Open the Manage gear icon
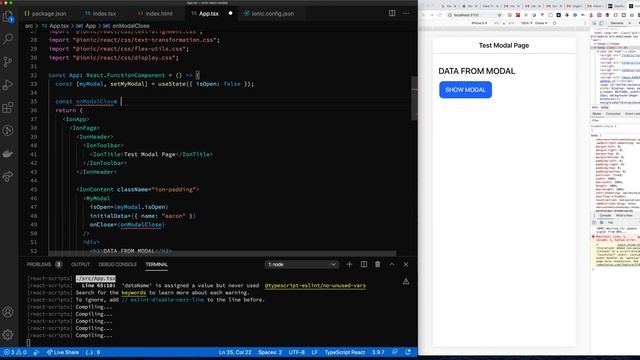Image resolution: width=640 pixels, height=360 pixels. click(x=8, y=335)
